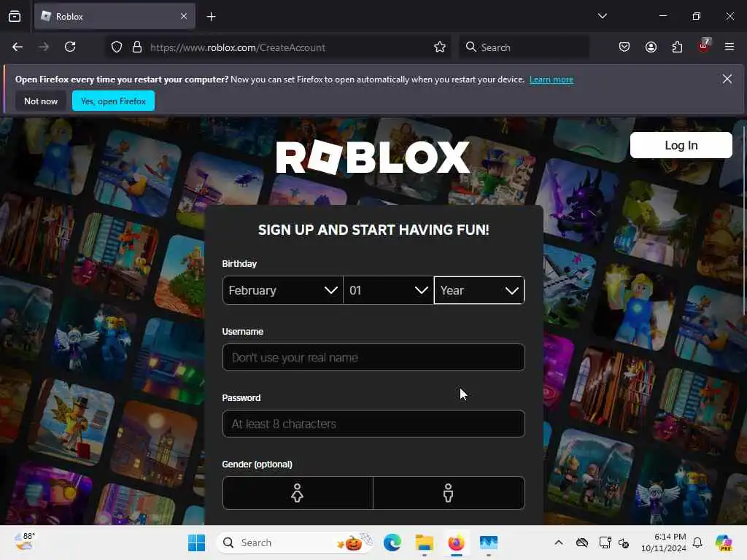Go back to the previous page
Image resolution: width=747 pixels, height=560 pixels.
(18, 47)
